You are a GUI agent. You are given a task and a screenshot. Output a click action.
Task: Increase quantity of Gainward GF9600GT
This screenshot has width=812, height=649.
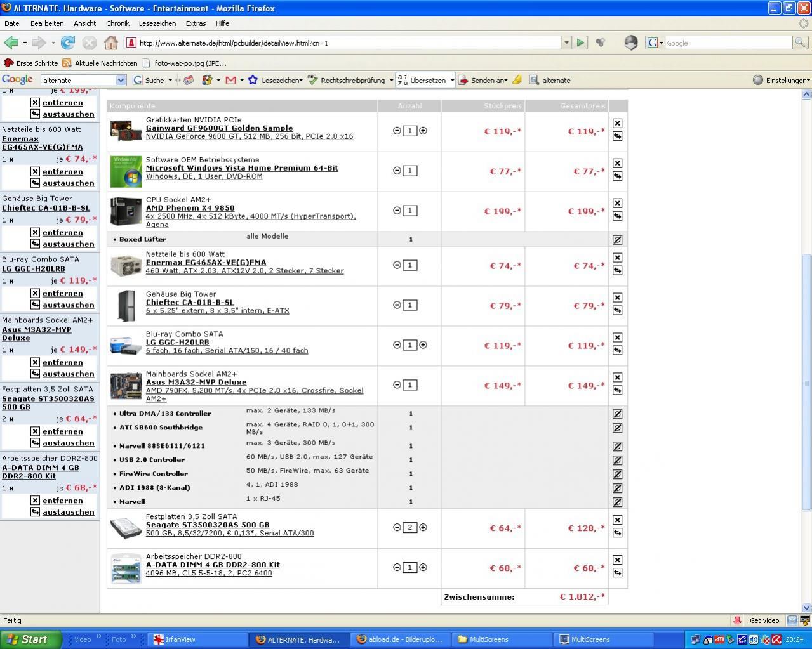[x=423, y=131]
